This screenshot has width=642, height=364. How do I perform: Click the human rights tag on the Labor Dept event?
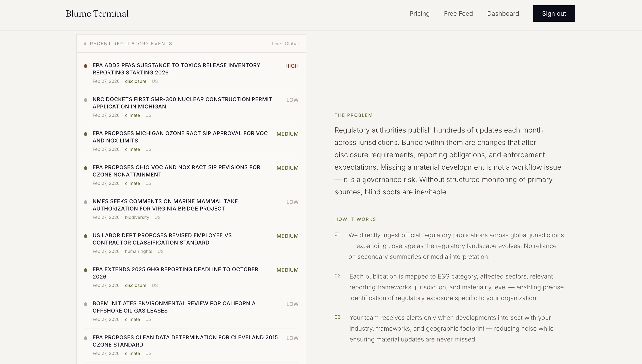[138, 251]
